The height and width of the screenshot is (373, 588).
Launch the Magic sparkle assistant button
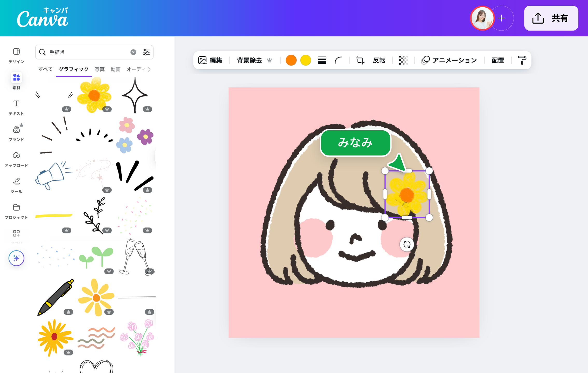(16, 258)
